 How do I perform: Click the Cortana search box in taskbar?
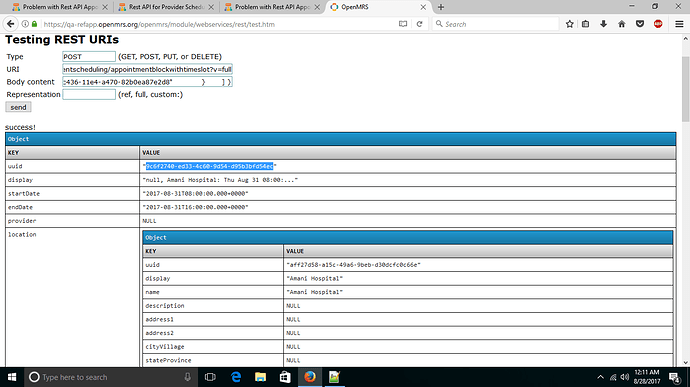[x=110, y=377]
